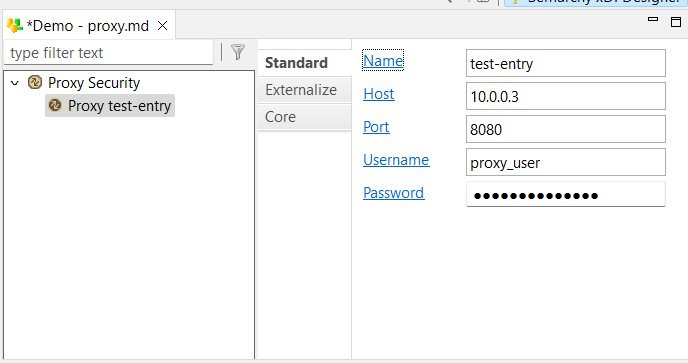This screenshot has width=688, height=363.
Task: Click the Proxy Security node icon
Action: [x=35, y=82]
